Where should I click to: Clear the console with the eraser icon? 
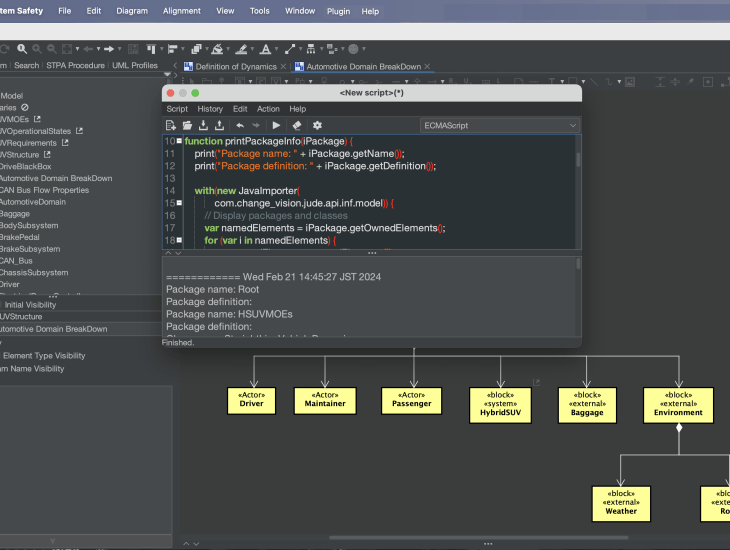point(297,125)
